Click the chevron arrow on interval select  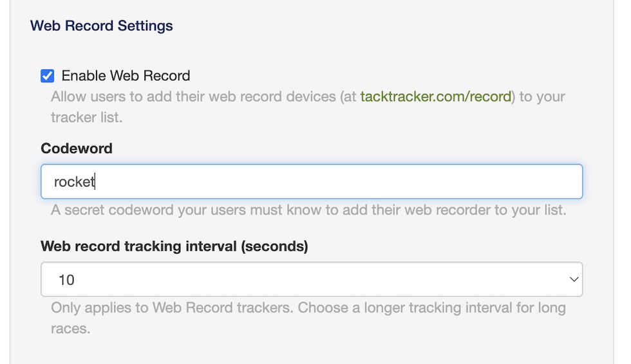click(x=573, y=280)
